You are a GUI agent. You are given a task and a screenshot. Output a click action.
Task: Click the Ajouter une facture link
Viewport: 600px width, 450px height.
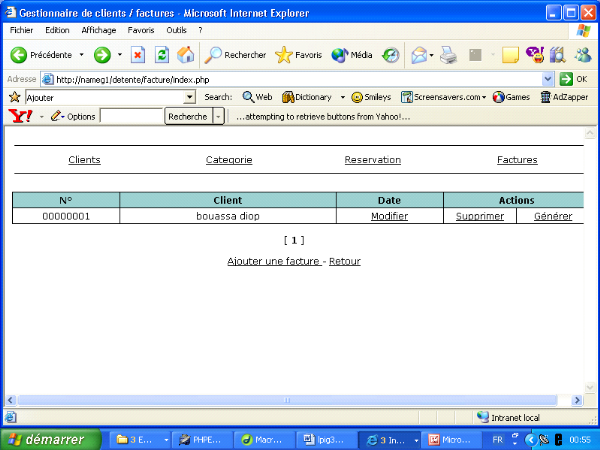274,261
